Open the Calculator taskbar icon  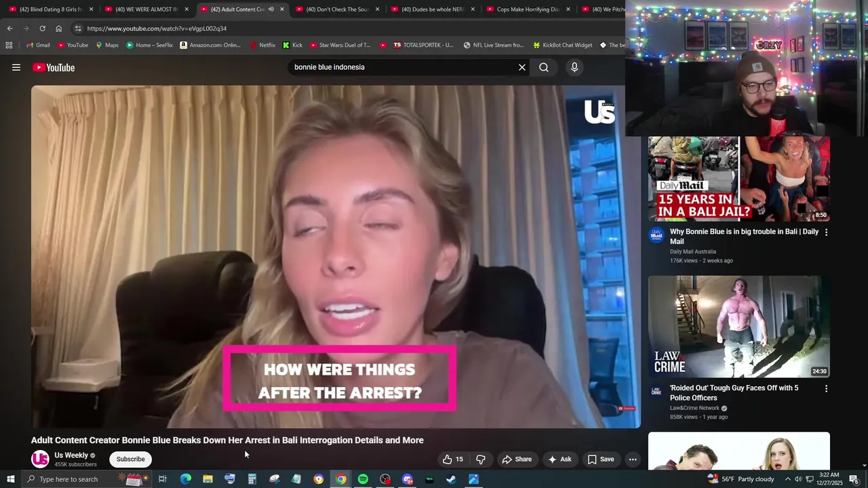(252, 479)
